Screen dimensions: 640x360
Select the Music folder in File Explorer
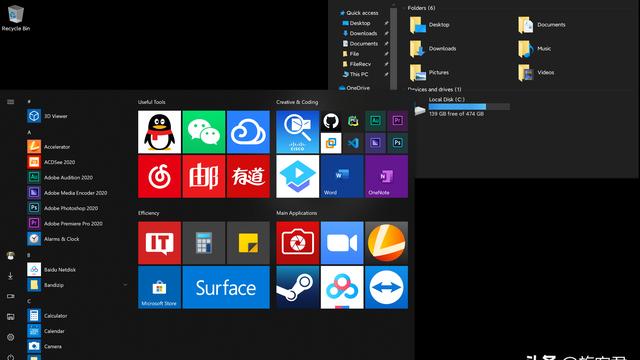(535, 49)
